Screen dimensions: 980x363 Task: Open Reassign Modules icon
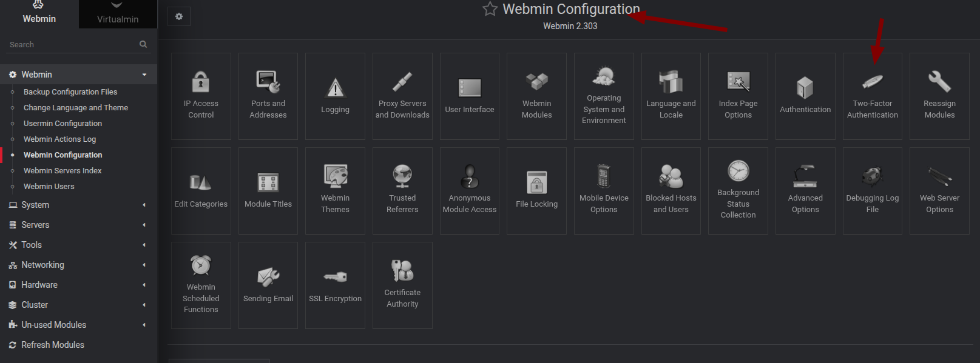pos(939,96)
